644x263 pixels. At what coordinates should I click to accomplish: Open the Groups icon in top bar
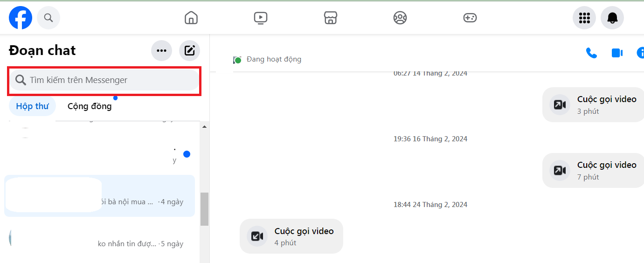pyautogui.click(x=400, y=18)
